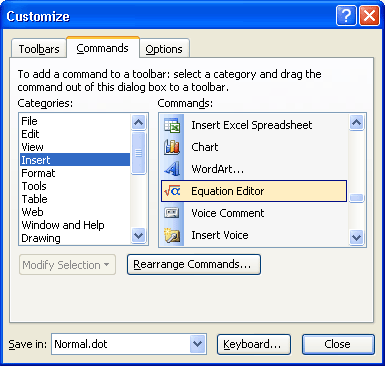Image resolution: width=385 pixels, height=366 pixels.
Task: Click the Chart command icon
Action: [x=172, y=147]
